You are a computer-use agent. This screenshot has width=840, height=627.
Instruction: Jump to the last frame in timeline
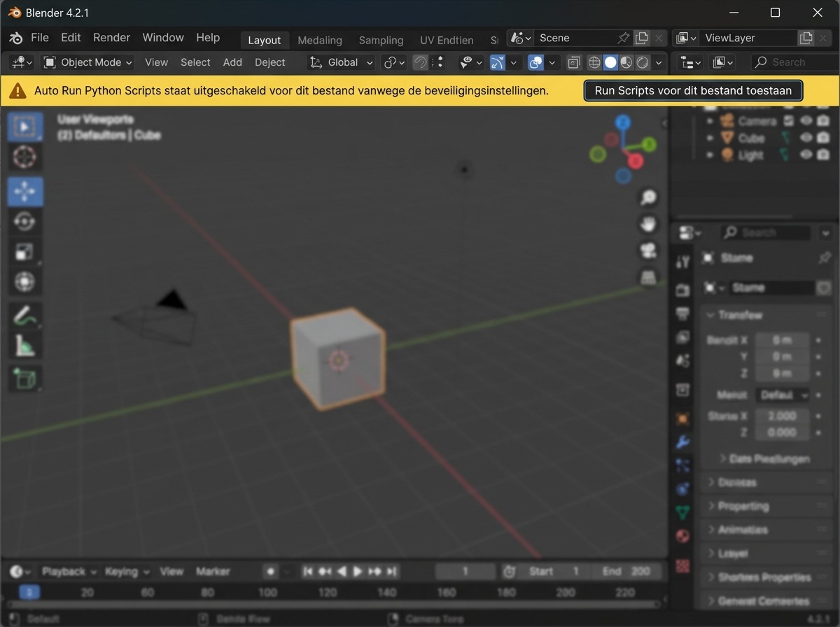391,572
